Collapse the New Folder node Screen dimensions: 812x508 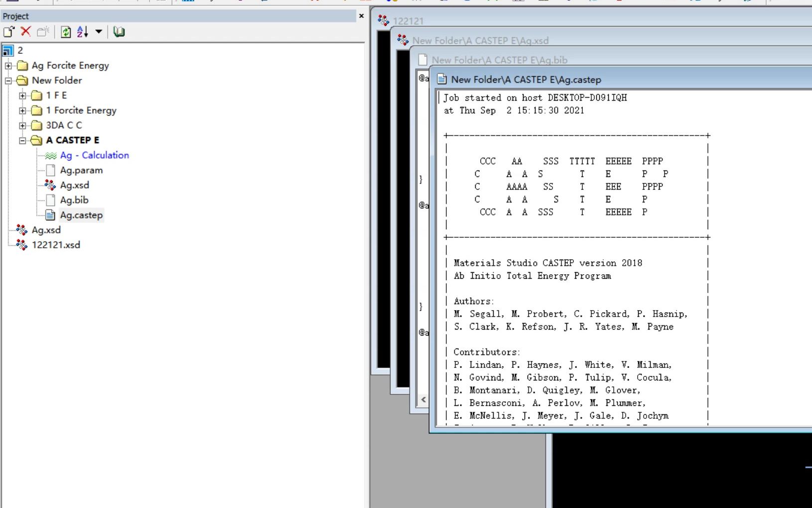pyautogui.click(x=8, y=80)
